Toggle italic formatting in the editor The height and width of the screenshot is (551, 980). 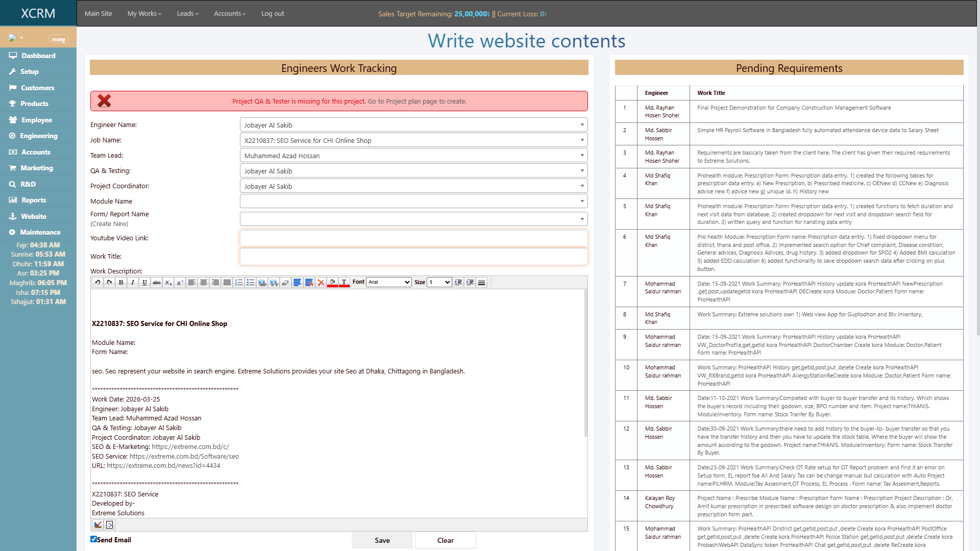pos(133,282)
